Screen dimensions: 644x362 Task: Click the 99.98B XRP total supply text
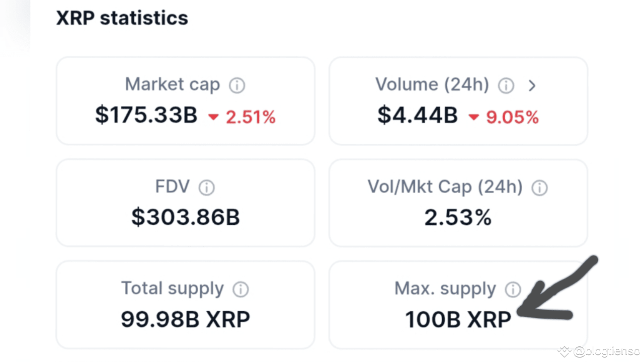click(185, 319)
